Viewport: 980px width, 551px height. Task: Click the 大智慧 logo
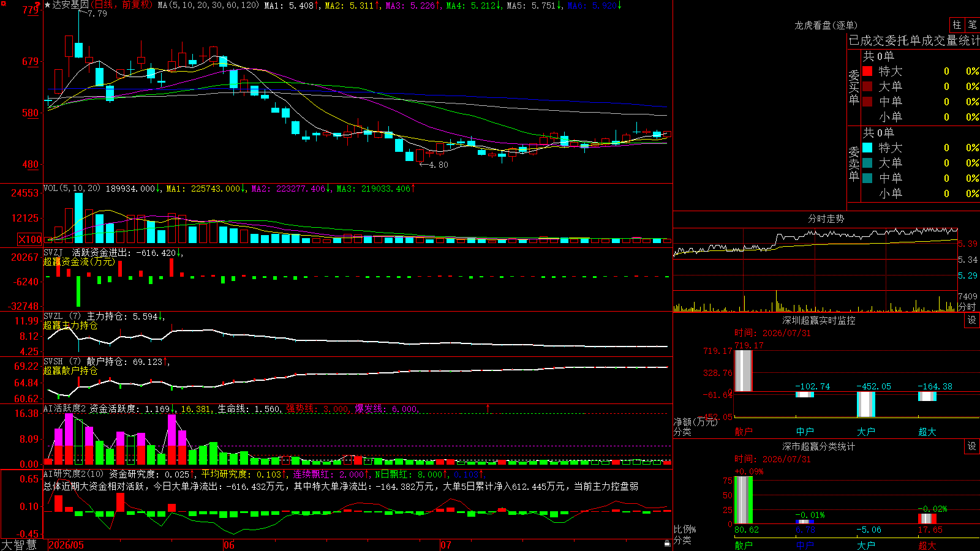(x=19, y=544)
